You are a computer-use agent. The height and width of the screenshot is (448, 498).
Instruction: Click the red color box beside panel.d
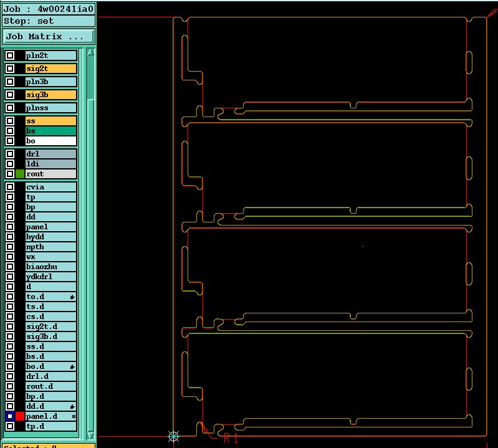[20, 416]
